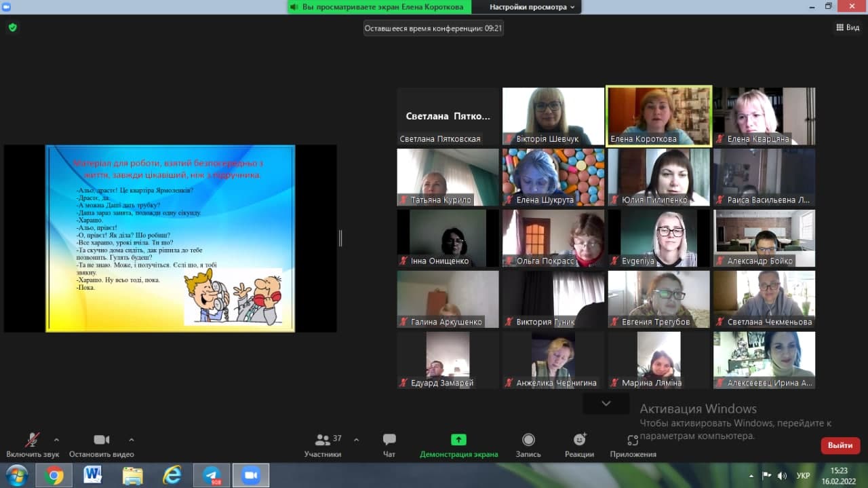The height and width of the screenshot is (488, 868).
Task: Click the green encryption shield icon
Action: pyautogui.click(x=12, y=28)
